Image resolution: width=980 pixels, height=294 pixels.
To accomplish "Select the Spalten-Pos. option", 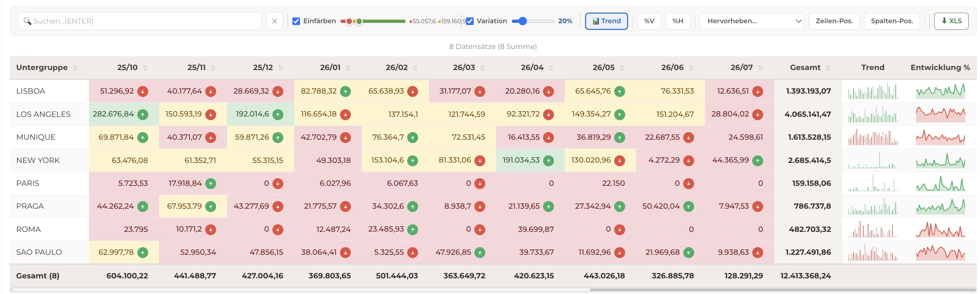I will click(892, 21).
